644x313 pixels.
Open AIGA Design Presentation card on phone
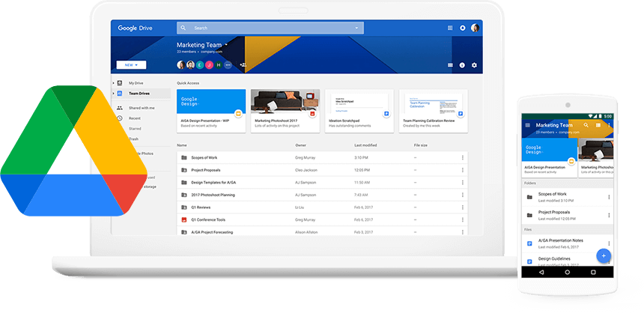[550, 158]
